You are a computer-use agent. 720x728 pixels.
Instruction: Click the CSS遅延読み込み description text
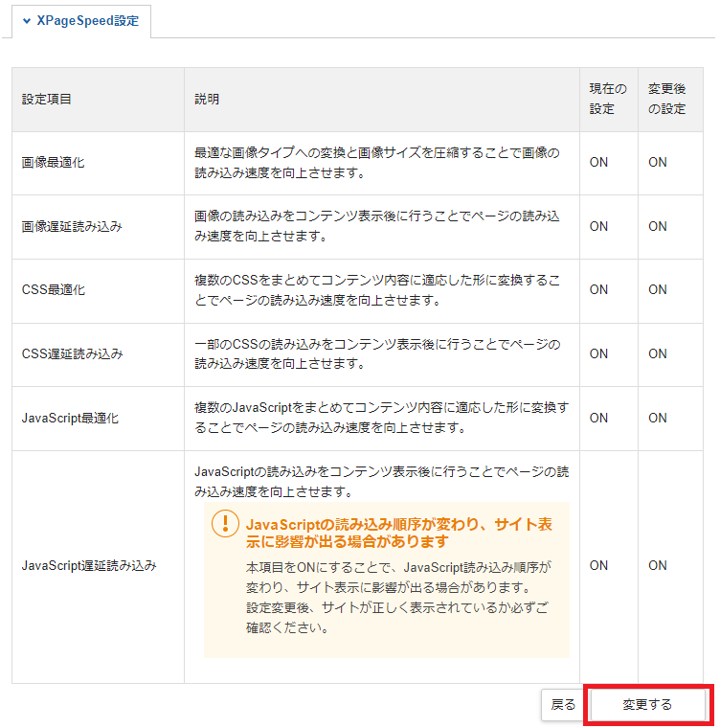(377, 353)
